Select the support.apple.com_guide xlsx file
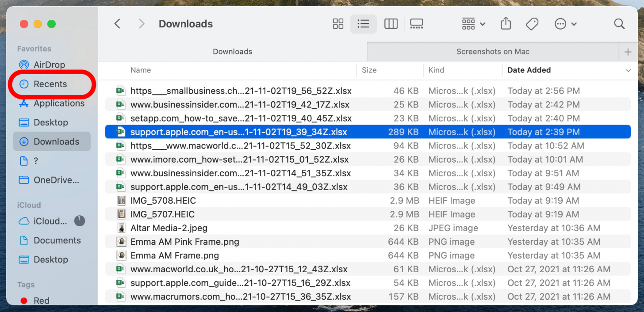 click(368, 283)
